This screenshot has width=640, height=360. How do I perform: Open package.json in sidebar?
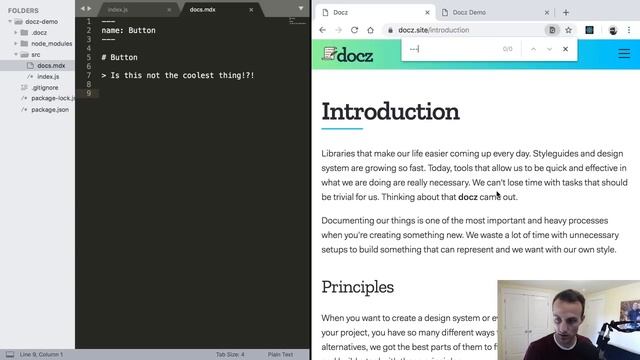click(50, 109)
